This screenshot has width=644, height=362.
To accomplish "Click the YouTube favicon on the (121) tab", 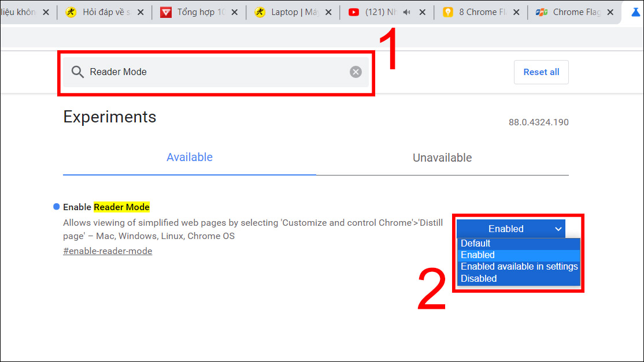I will [354, 11].
